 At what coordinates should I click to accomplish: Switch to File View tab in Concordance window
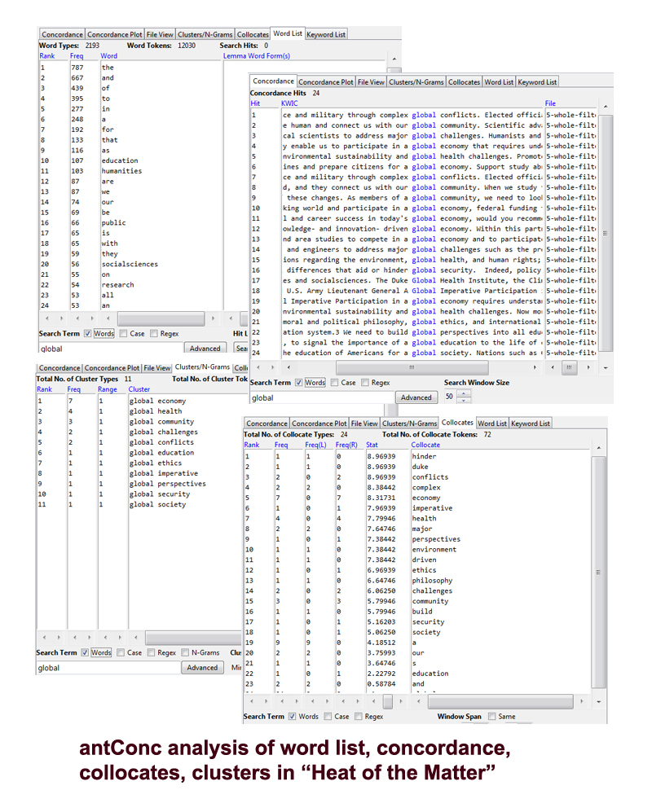pos(371,81)
